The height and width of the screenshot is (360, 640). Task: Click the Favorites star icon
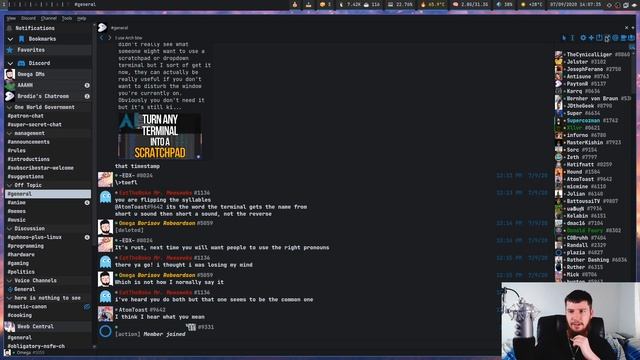pos(10,50)
